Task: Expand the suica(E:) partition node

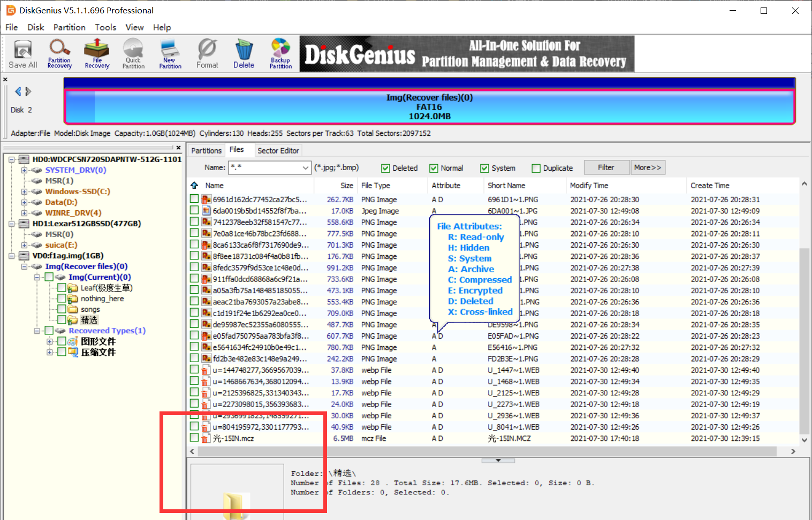Action: coord(24,245)
